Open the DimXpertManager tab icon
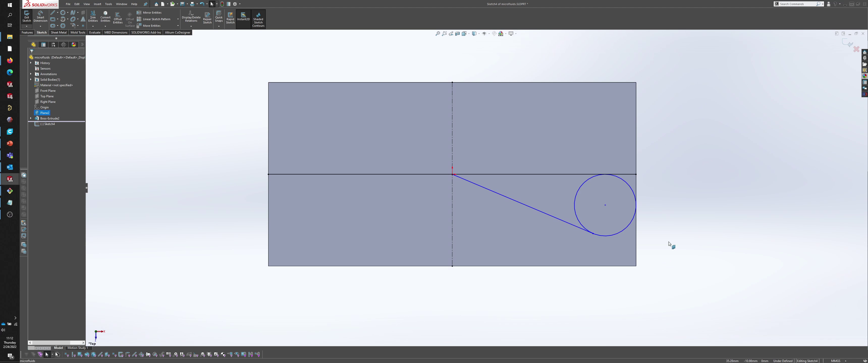The width and height of the screenshot is (868, 363). pyautogui.click(x=64, y=44)
